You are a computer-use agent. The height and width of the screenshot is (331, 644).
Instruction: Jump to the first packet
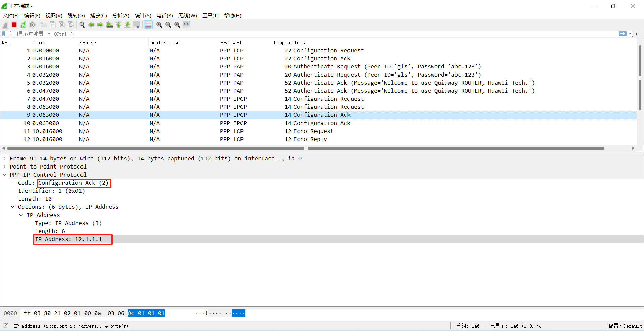(x=118, y=25)
